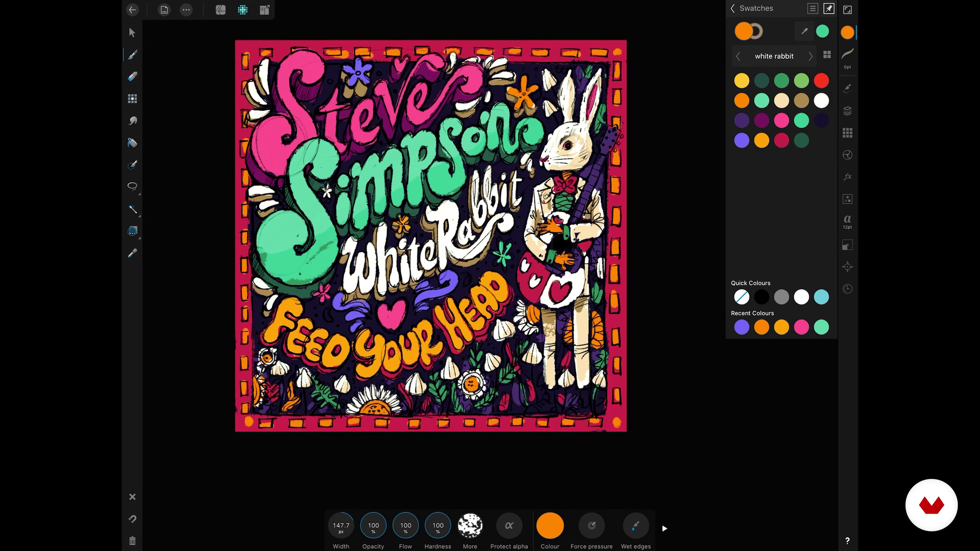
Task: Switch to the Photo persona icon
Action: (x=221, y=10)
